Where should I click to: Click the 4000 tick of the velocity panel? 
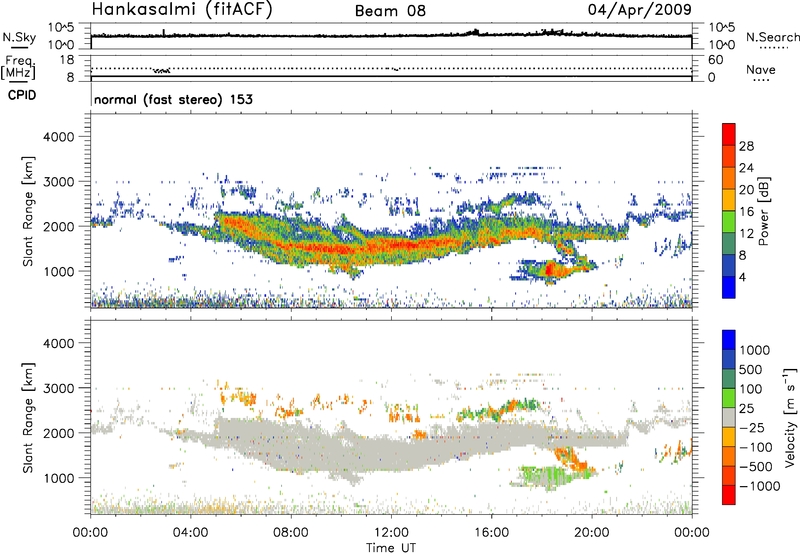59,343
